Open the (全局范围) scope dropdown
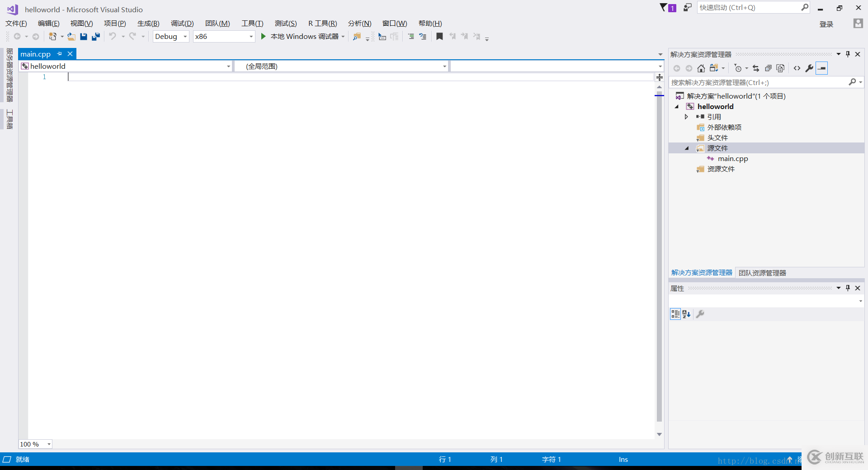Screen dimensions: 868x470 pos(444,66)
